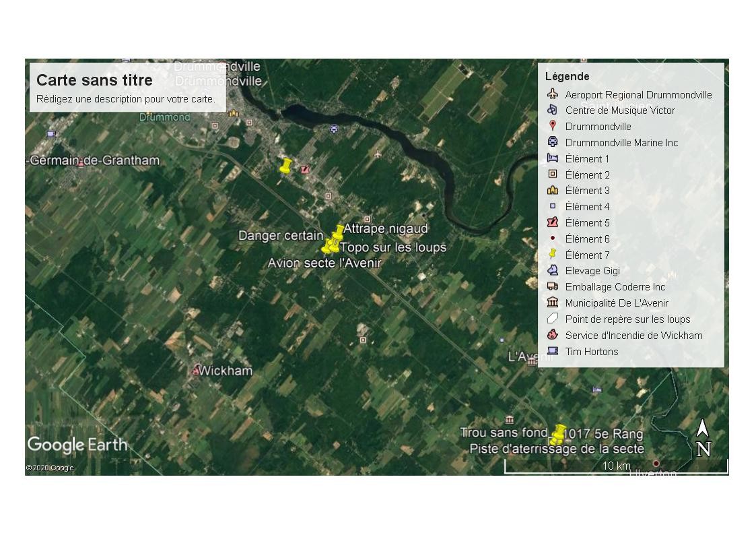
Task: Click the Drummondville Marine Inc legend label
Action: pyautogui.click(x=621, y=143)
